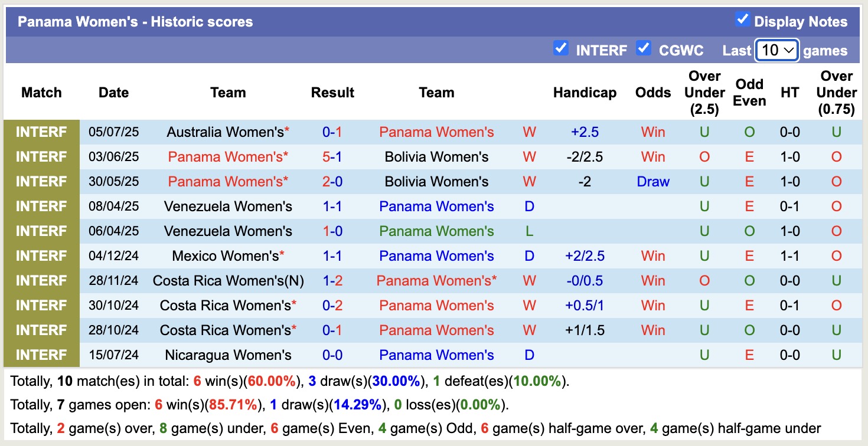Click the Handicap column header
Screen dimensions: 868x446
click(x=585, y=93)
